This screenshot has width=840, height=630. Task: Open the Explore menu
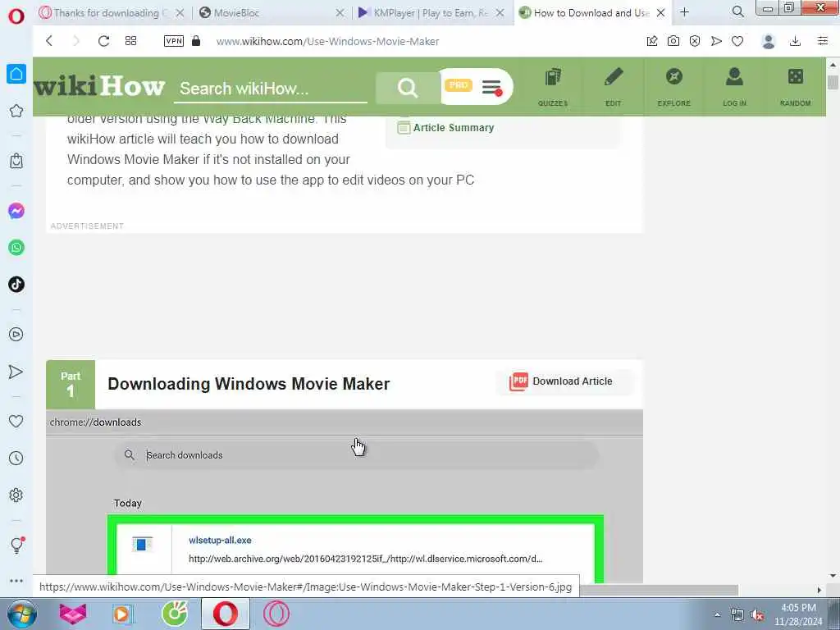click(674, 87)
